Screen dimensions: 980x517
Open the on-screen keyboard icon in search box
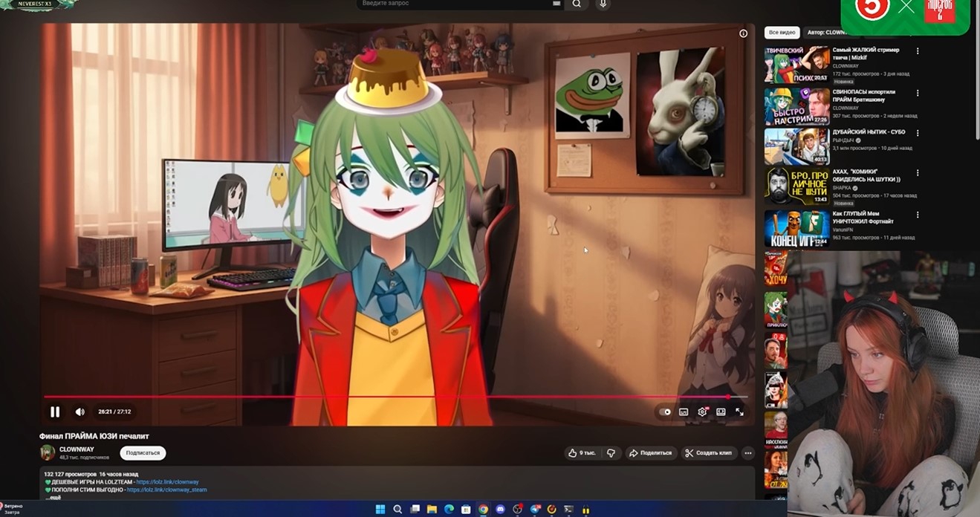tap(556, 4)
